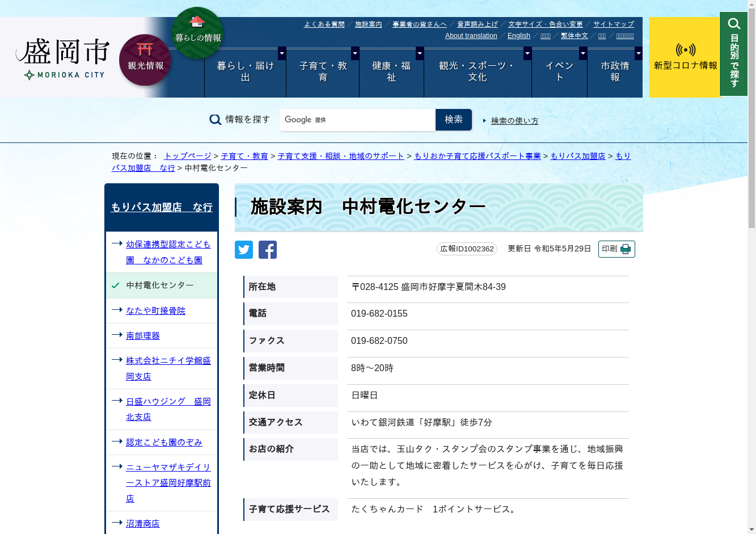
Task: Click the 印刷 print button
Action: click(x=616, y=249)
